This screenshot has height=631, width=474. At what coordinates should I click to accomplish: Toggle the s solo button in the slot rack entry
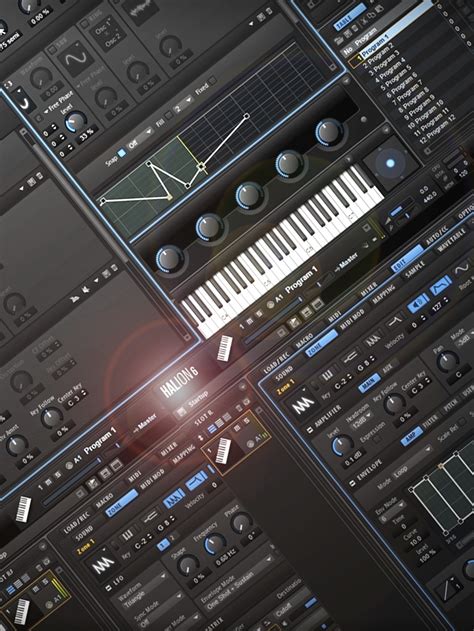coord(246,420)
